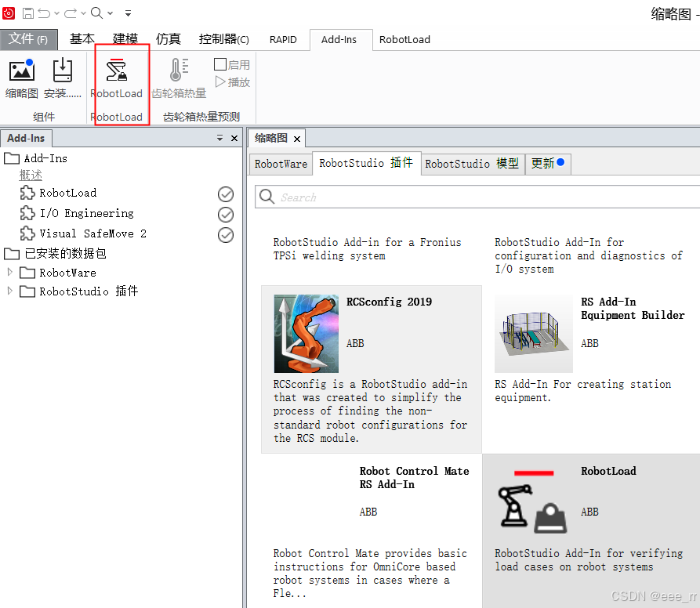Screen dimensions: 700x608
Task: Click the 播放 play button
Action: (233, 82)
